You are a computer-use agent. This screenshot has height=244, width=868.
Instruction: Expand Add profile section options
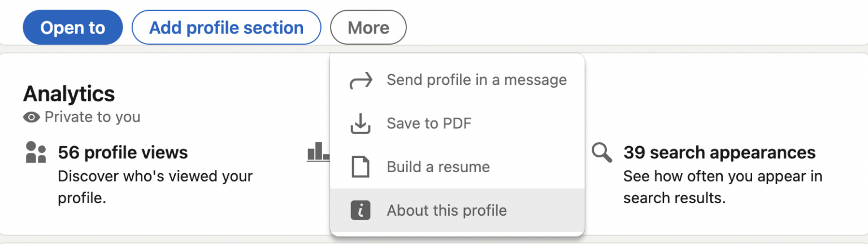tap(226, 27)
